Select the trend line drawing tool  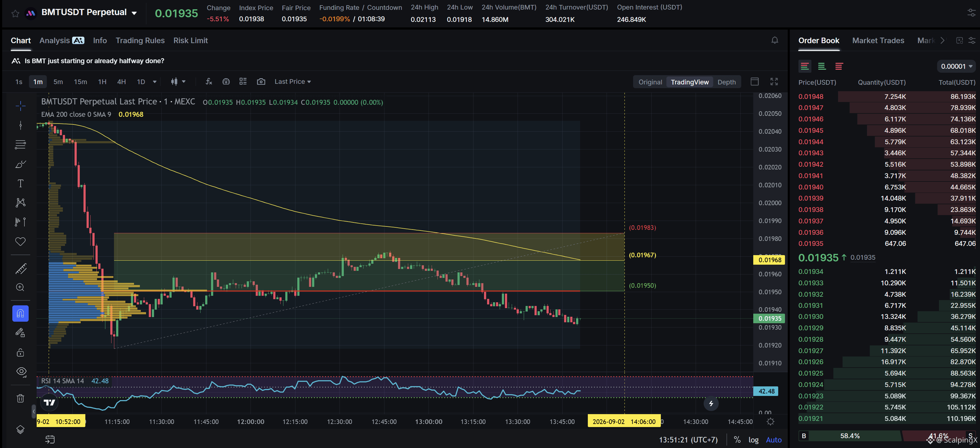21,125
